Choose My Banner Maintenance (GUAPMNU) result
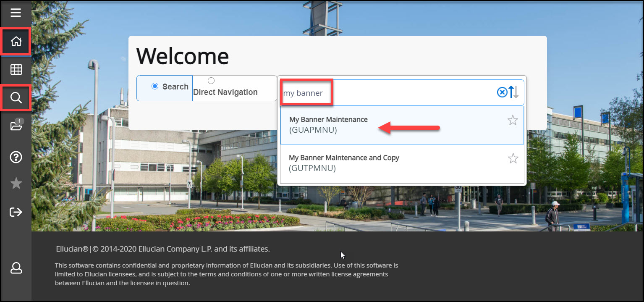 402,125
